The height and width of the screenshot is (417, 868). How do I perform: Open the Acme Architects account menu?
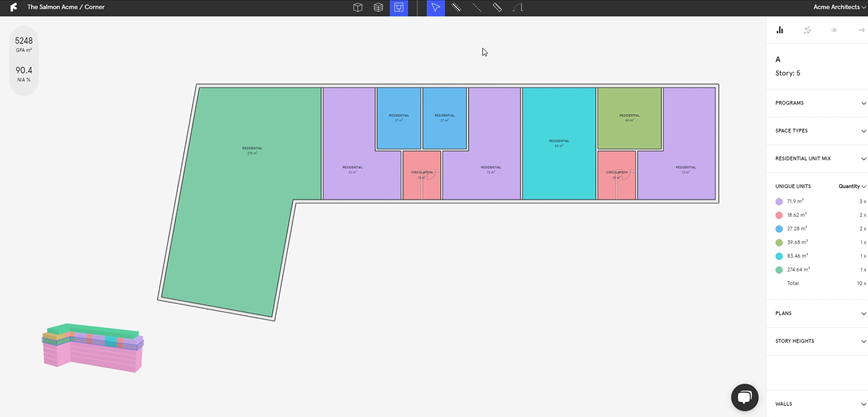pos(839,7)
